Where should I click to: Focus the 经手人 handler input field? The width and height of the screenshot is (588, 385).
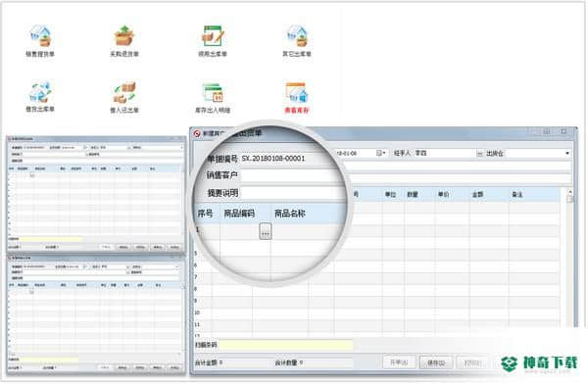[445, 153]
